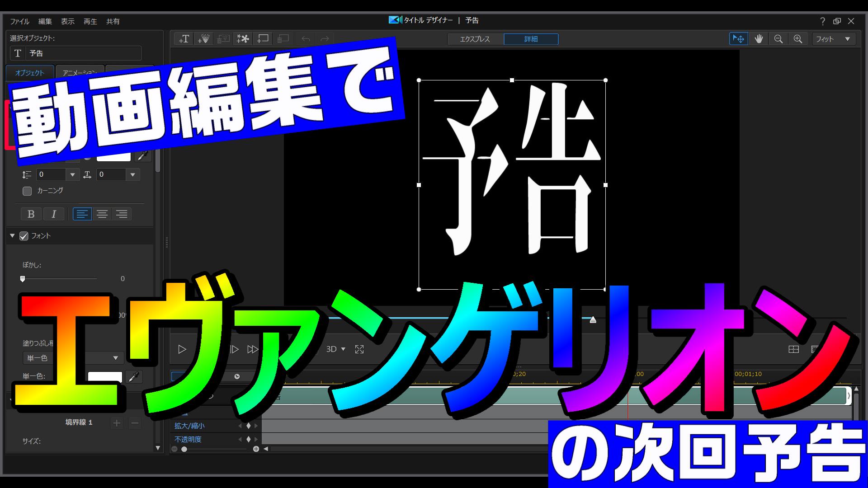The height and width of the screenshot is (488, 868).
Task: Open the 共有 menu
Action: pos(113,21)
